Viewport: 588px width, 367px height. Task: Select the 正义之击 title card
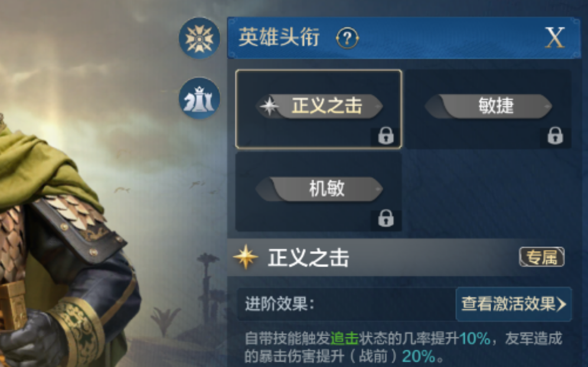pos(318,109)
